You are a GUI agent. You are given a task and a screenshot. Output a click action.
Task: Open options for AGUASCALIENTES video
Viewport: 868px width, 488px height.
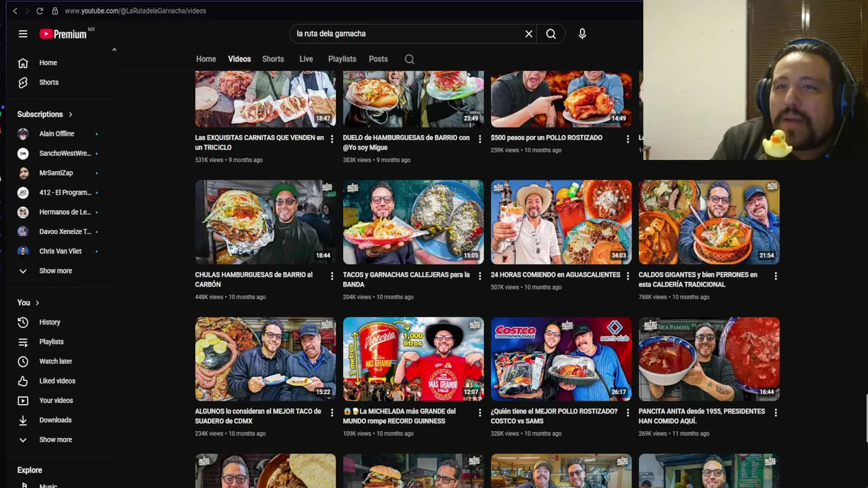pos(627,276)
